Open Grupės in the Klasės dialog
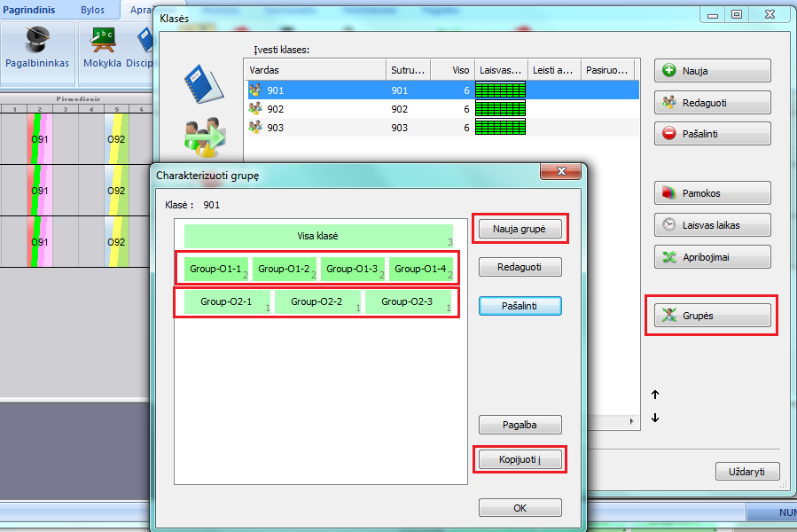This screenshot has width=797, height=532. click(712, 315)
